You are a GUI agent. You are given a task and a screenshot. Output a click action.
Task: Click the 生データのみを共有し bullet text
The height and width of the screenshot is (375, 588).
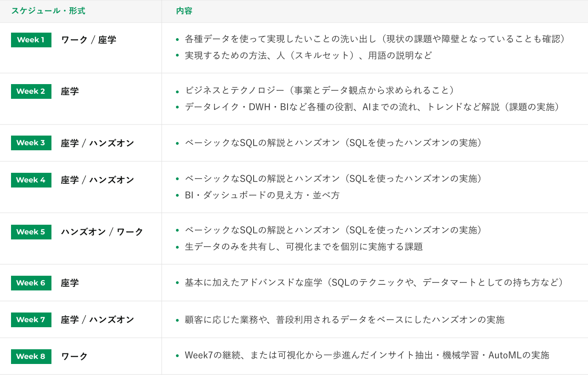304,247
